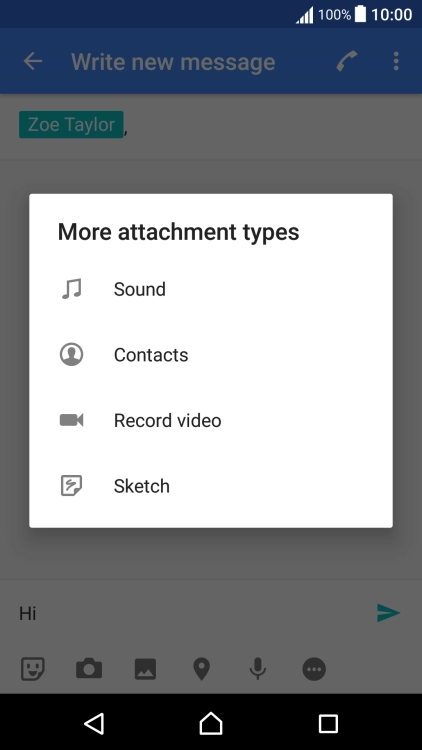Select Record video option
This screenshot has height=750, width=422.
(211, 420)
